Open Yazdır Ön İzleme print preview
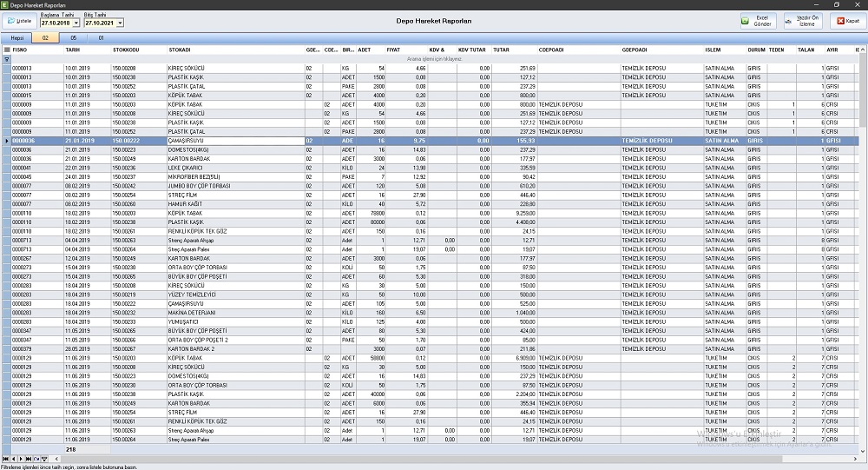The height and width of the screenshot is (470, 868). pos(803,21)
